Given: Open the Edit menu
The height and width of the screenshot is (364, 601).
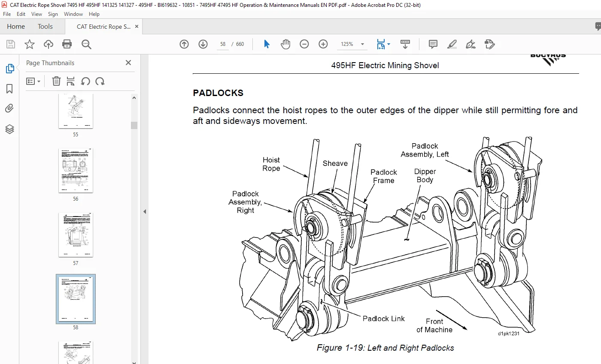Looking at the screenshot, I should (x=21, y=14).
